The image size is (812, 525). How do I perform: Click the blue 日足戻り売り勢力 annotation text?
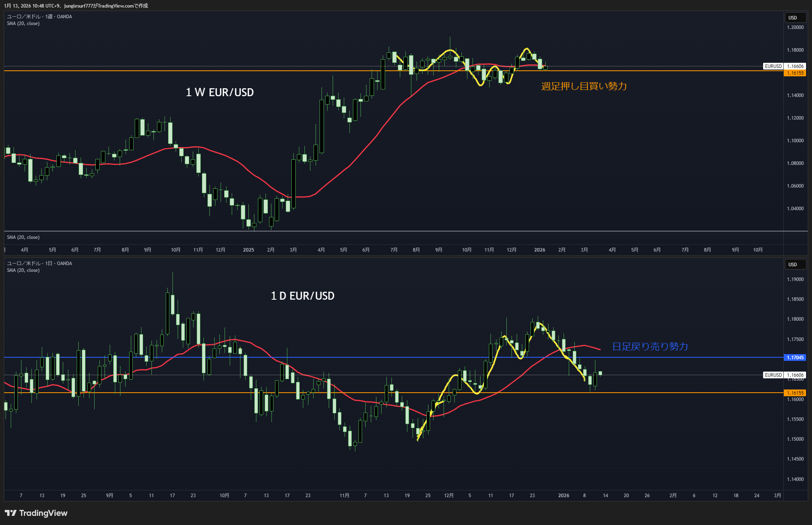click(x=650, y=347)
